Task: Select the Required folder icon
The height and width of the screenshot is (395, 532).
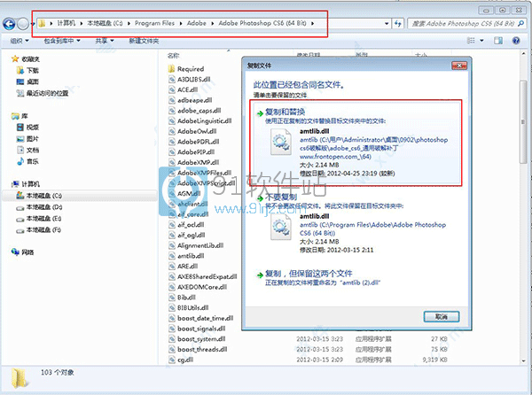Action: pos(172,68)
